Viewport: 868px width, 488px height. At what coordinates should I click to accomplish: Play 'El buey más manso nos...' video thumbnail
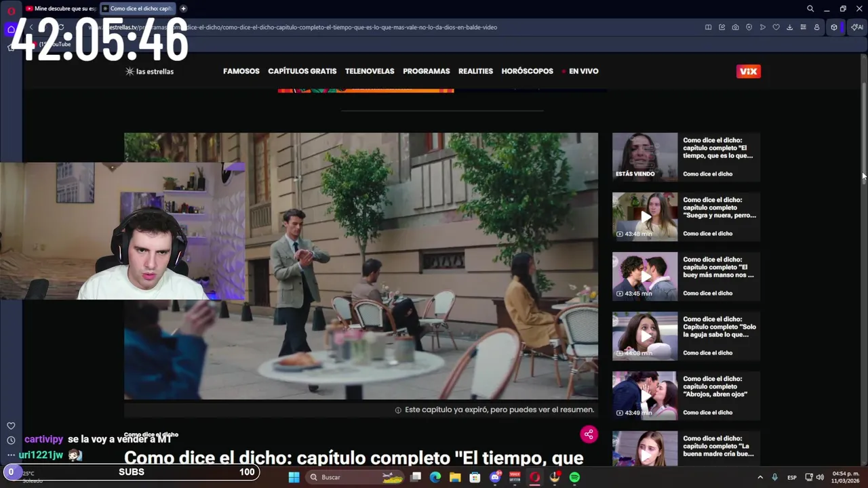(645, 277)
